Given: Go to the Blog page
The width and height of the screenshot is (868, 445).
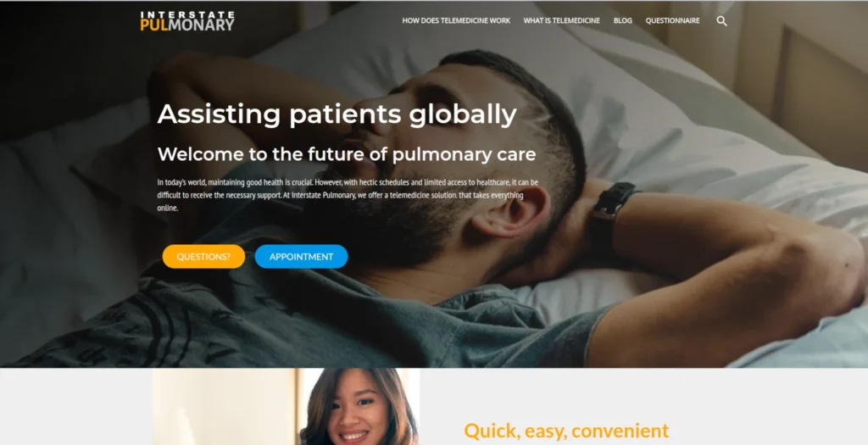Looking at the screenshot, I should point(623,20).
